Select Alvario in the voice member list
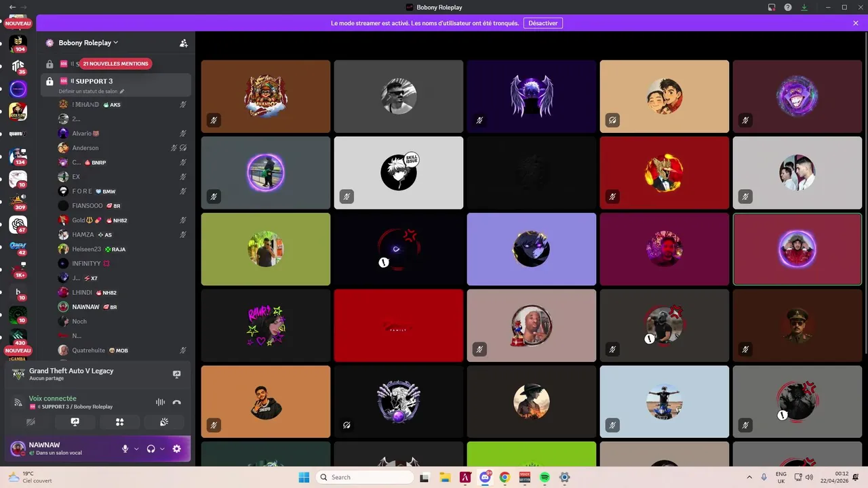Viewport: 868px width, 488px height. (122, 134)
